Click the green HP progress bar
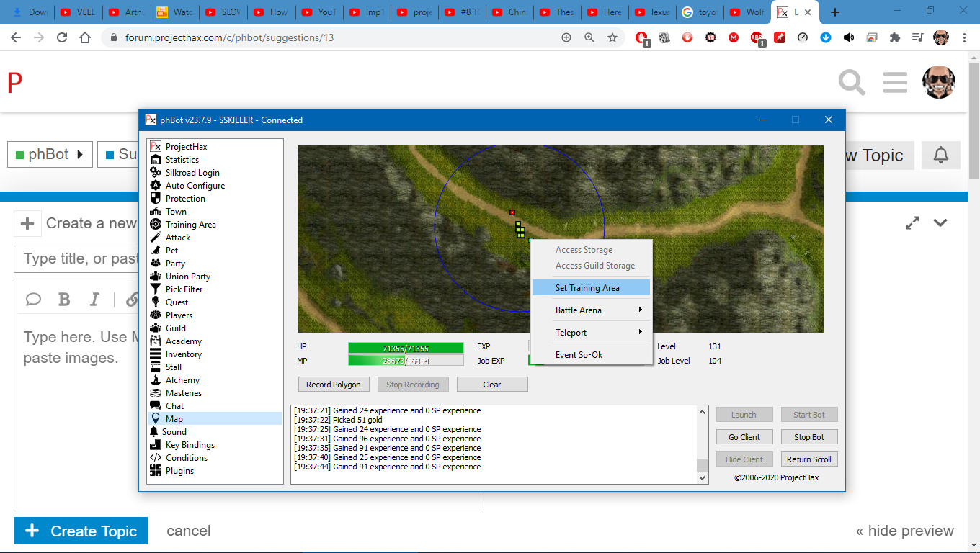 pos(406,349)
